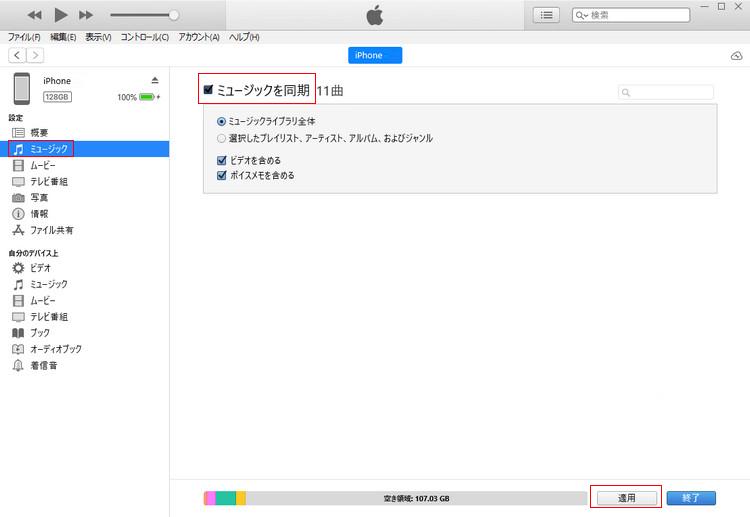Select 選択したプレイリスト、アーティスト radio option
Image resolution: width=750 pixels, height=517 pixels.
[221, 139]
